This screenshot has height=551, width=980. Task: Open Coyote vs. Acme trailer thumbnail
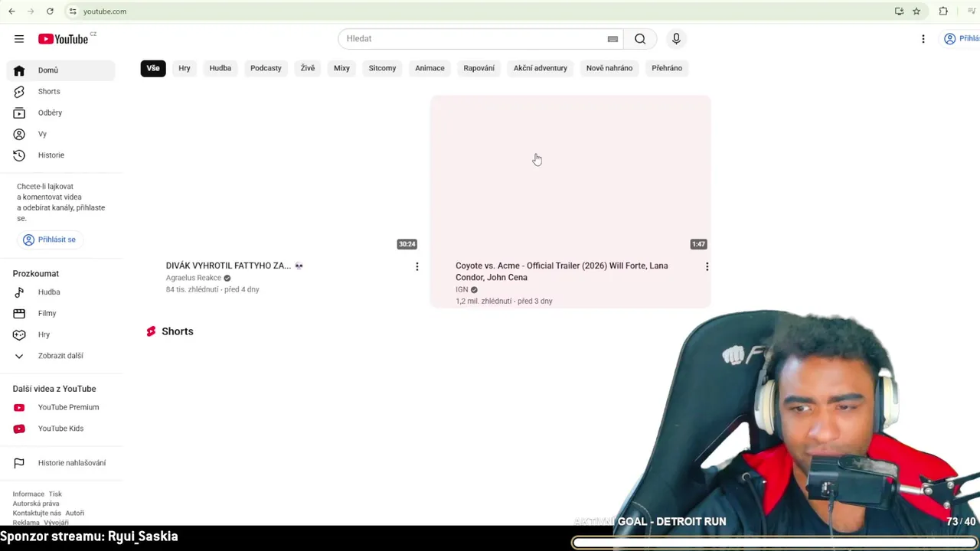click(570, 176)
